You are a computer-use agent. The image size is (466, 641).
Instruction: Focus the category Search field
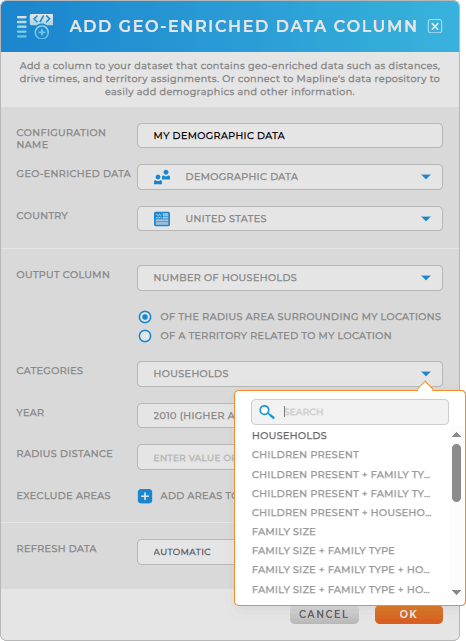pos(350,412)
